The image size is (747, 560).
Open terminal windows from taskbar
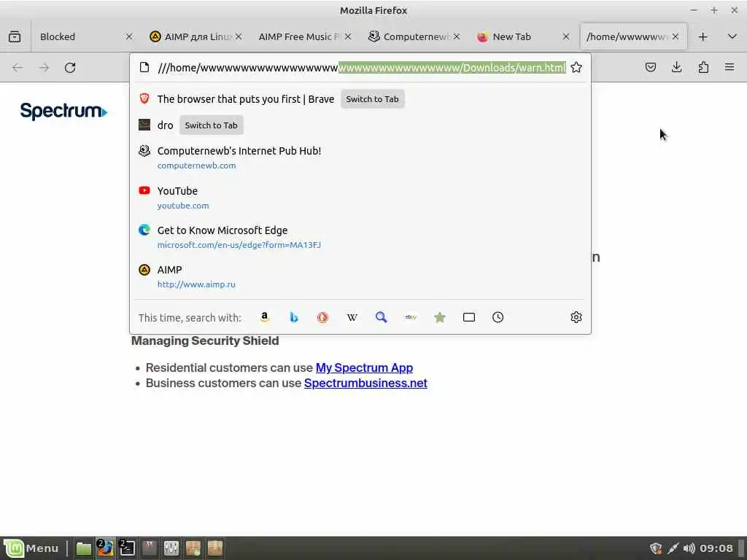tap(127, 548)
